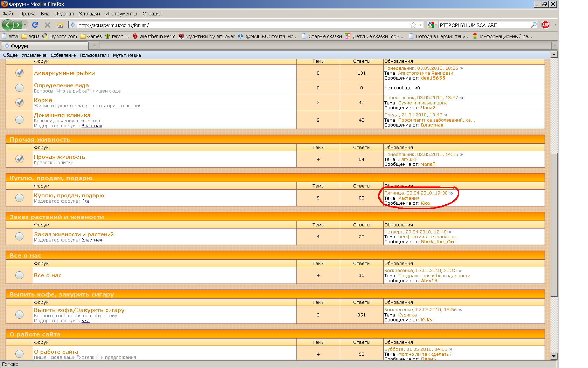Viewport: 588px width, 368px height.
Task: Click status icon beside Аквариумные рыбки forum
Action: (20, 73)
